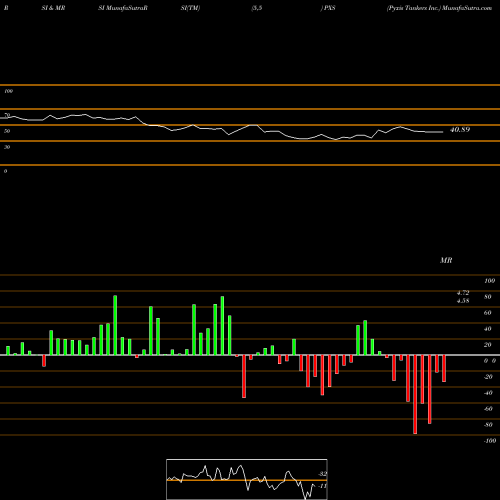Click the MR axis label 40
The width and height of the screenshot is (500, 500).
488,329
